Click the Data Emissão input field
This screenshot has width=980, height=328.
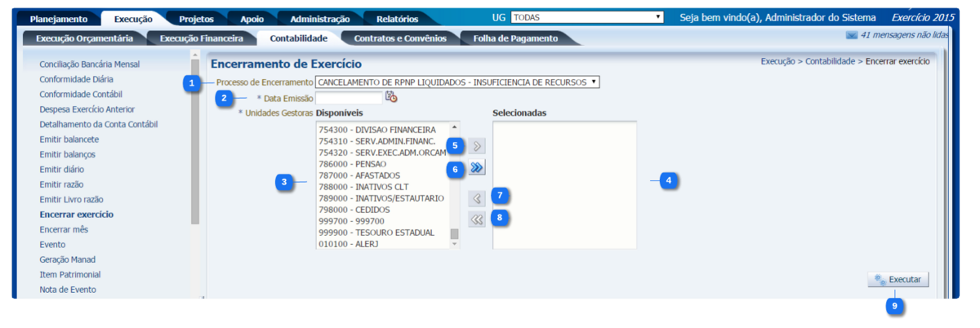tap(349, 98)
